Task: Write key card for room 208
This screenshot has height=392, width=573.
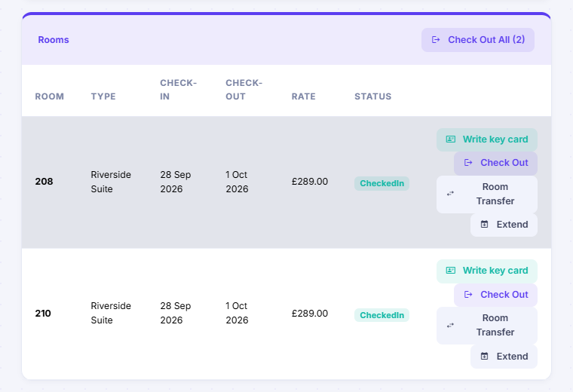Action: [487, 139]
